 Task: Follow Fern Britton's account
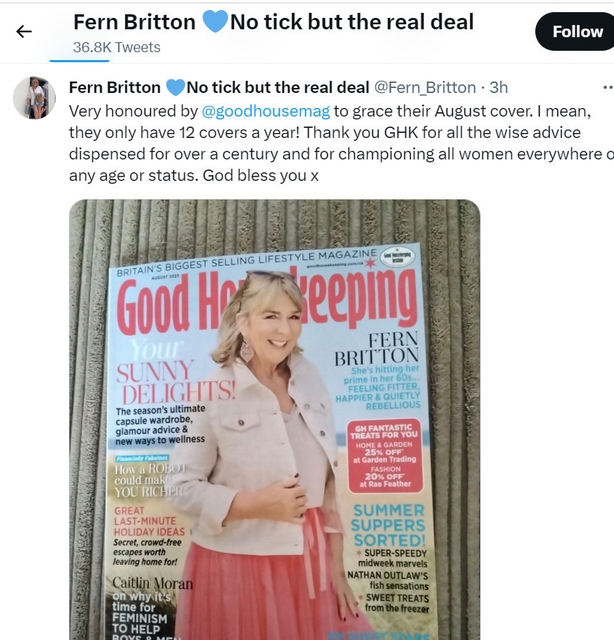point(575,31)
